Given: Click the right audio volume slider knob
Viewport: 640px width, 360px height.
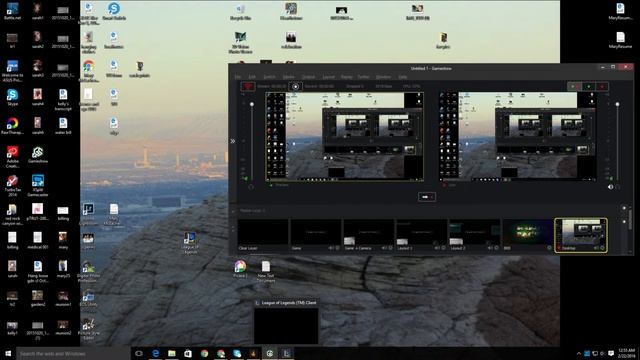Looking at the screenshot, I should pos(617,104).
